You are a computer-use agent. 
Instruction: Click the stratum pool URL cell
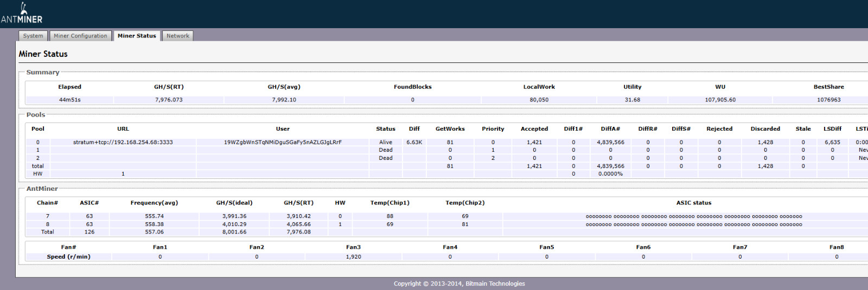pos(123,143)
